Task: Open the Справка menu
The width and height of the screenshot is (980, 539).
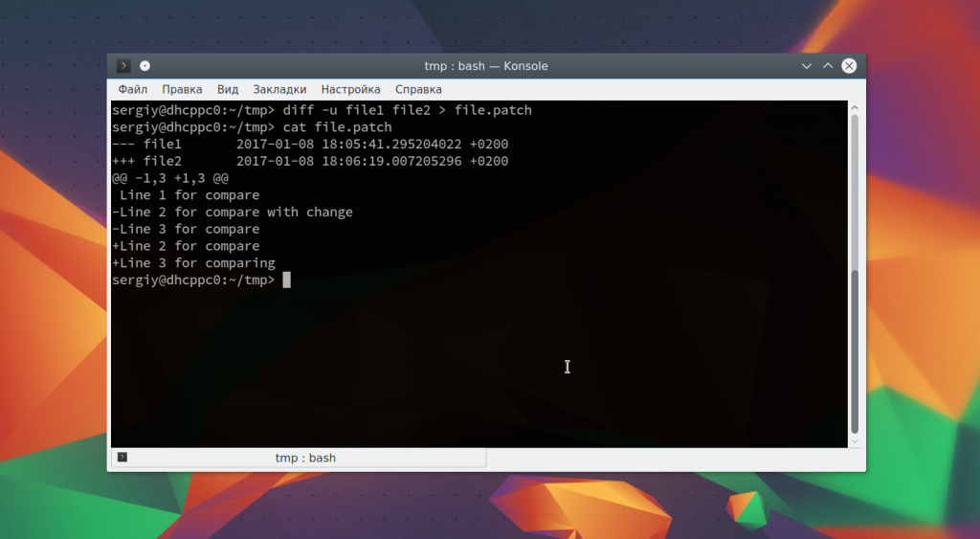Action: [x=418, y=89]
